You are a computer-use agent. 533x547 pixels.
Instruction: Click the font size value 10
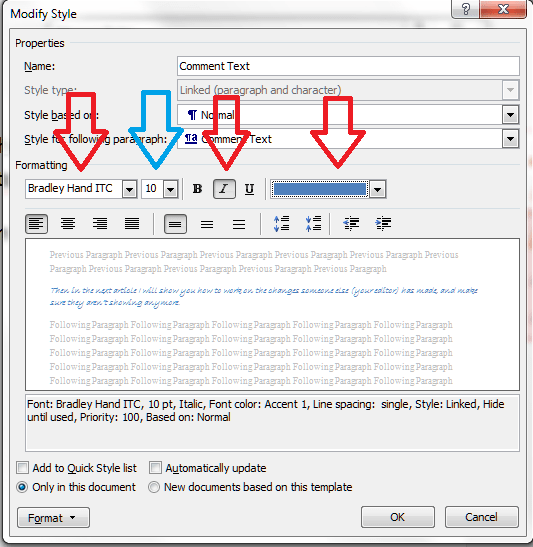[x=152, y=189]
